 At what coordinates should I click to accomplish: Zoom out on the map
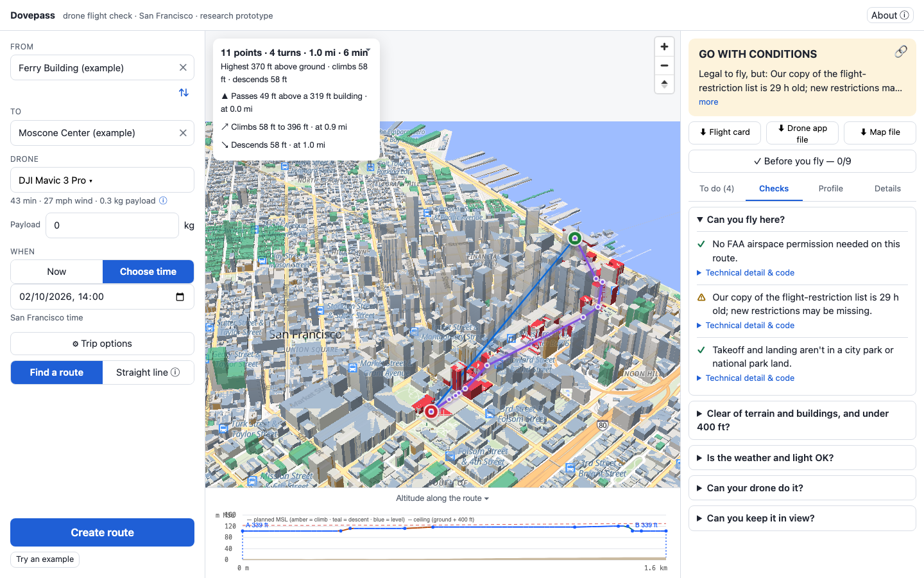point(664,66)
